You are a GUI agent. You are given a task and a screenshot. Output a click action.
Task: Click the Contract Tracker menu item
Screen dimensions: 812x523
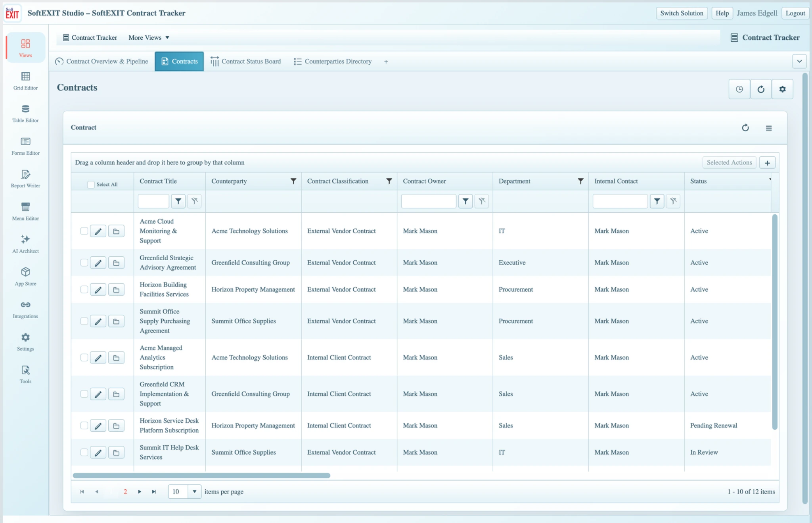(90, 38)
